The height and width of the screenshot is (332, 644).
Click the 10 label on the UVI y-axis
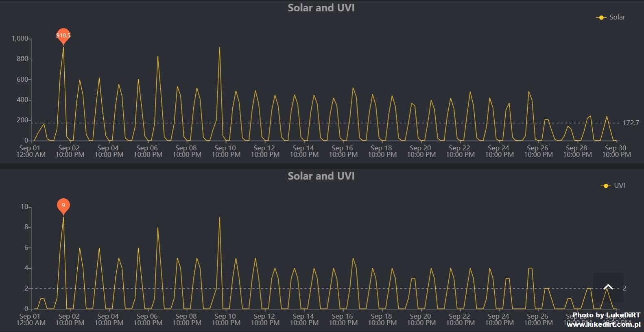click(24, 207)
